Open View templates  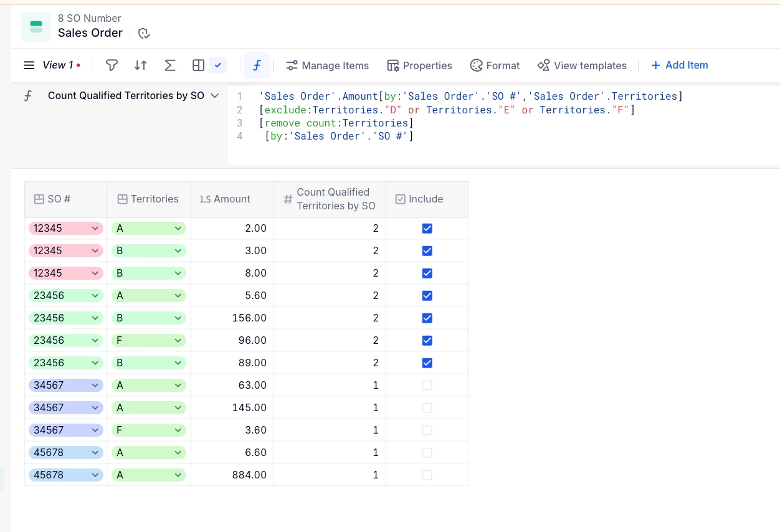(582, 65)
